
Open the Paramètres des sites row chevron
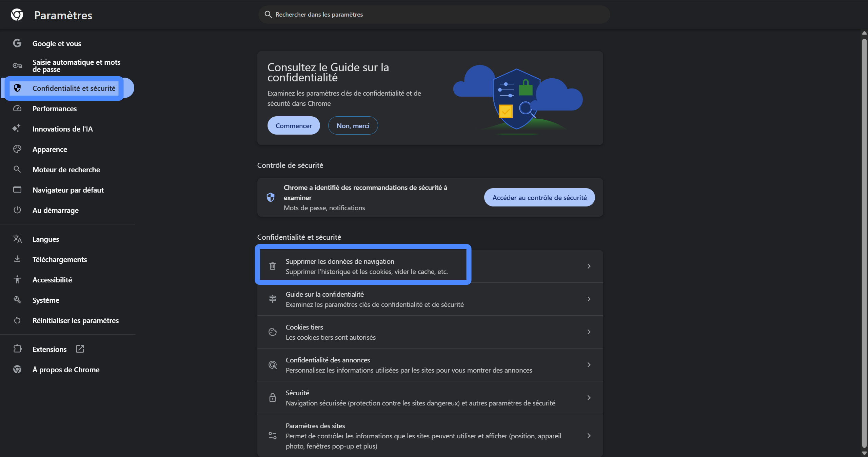pos(589,436)
